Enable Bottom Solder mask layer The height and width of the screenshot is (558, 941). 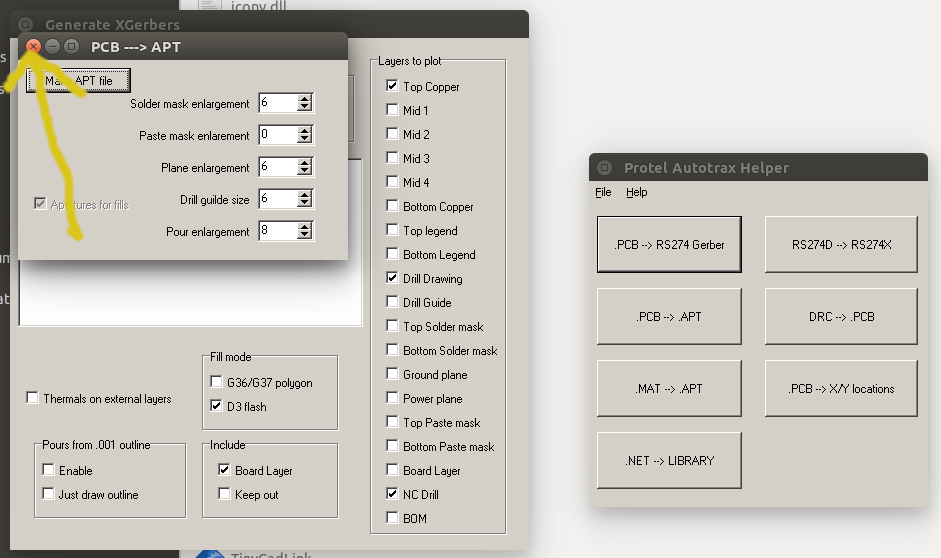(392, 350)
